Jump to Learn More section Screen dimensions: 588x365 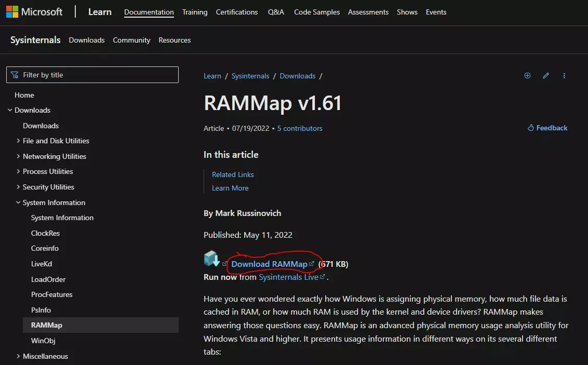tap(230, 188)
